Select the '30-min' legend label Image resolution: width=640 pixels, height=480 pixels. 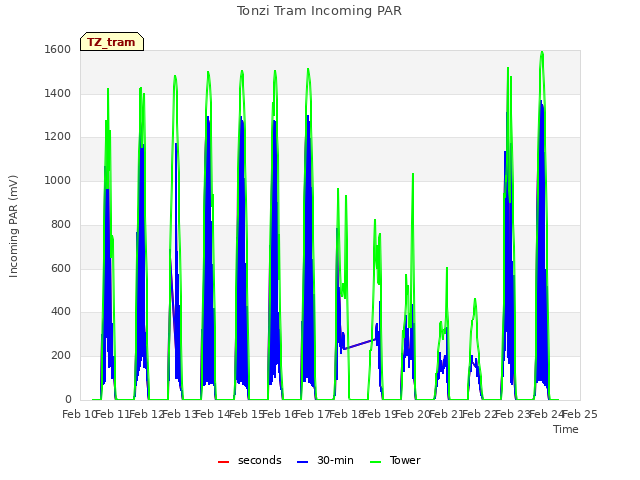click(335, 460)
